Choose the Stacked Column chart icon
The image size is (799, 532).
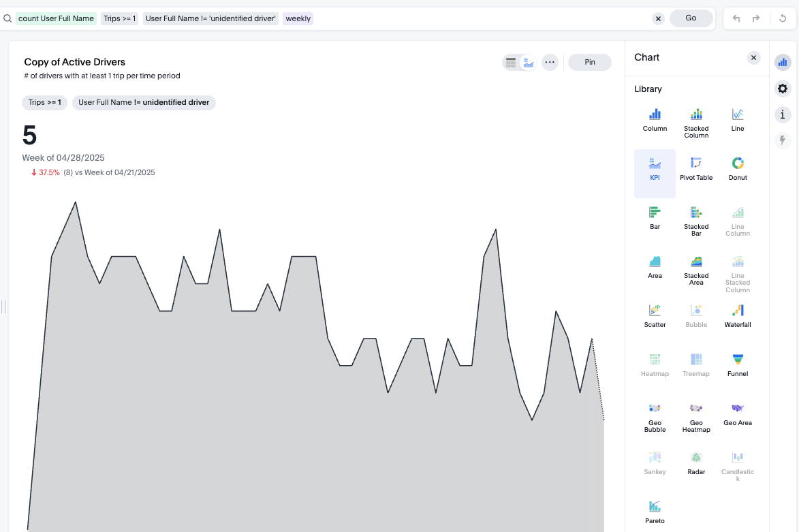coord(696,123)
